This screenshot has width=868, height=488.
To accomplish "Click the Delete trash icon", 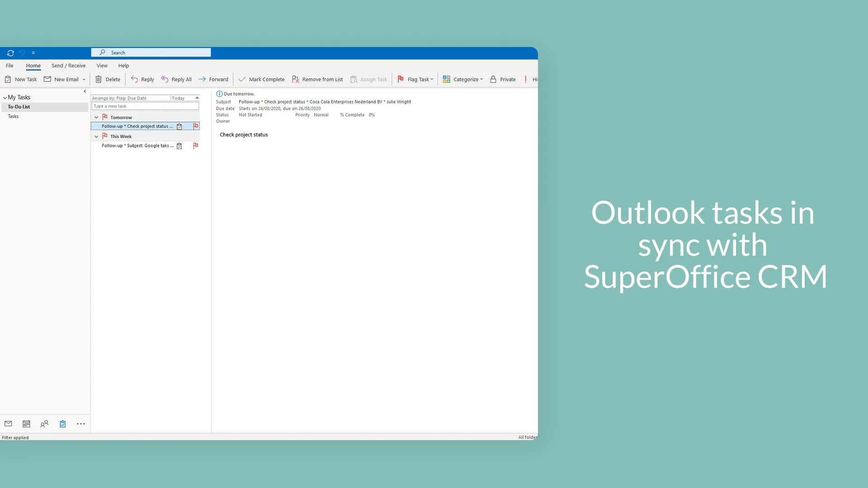I will tap(99, 80).
